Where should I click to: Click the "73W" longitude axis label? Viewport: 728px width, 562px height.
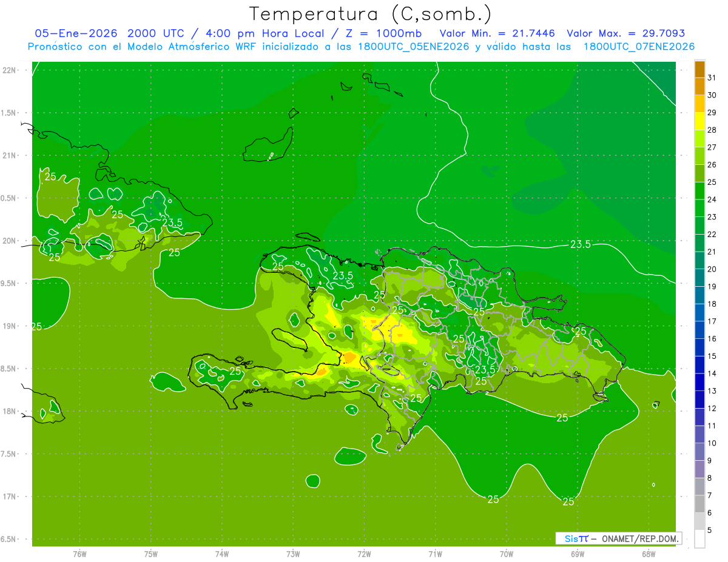pos(293,554)
